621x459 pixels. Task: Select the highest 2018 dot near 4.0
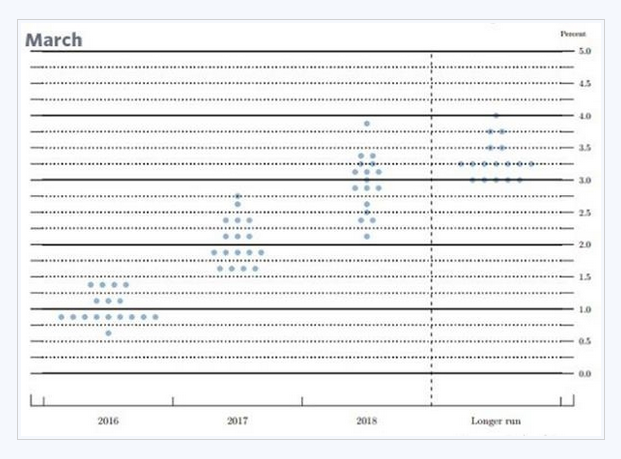click(x=367, y=124)
